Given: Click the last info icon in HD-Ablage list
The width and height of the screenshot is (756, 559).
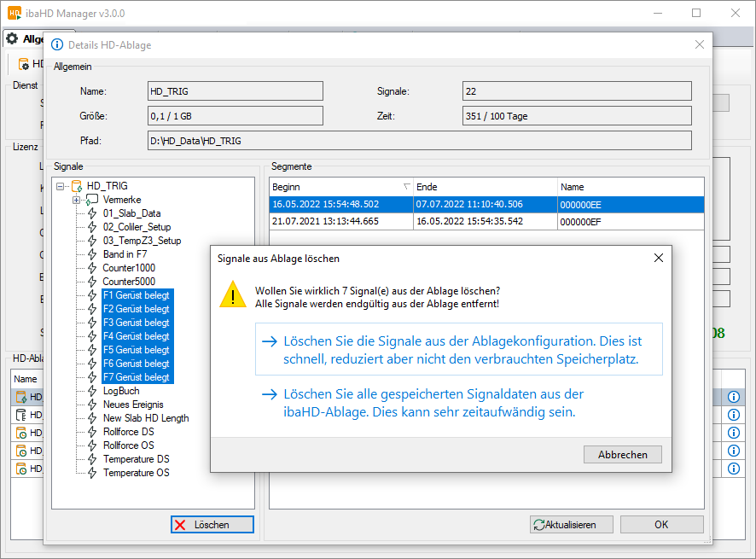Looking at the screenshot, I should point(733,469).
